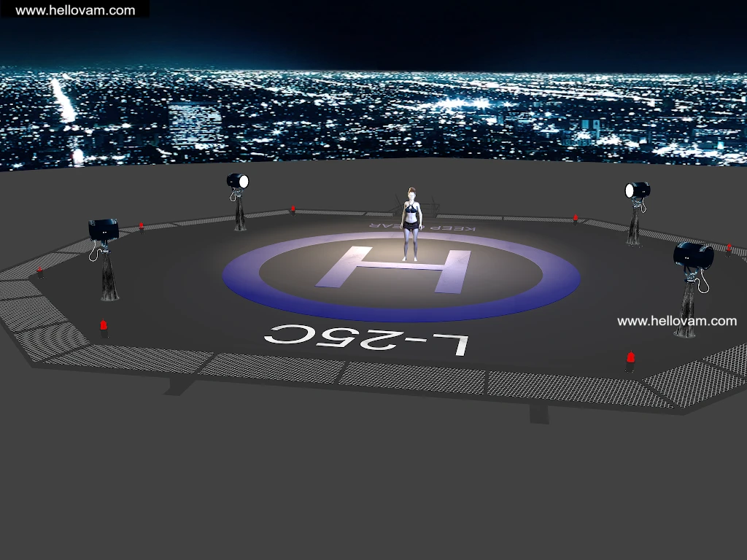747x560 pixels.
Task: Click the bright street streak in the left skyline
Action: point(64,102)
